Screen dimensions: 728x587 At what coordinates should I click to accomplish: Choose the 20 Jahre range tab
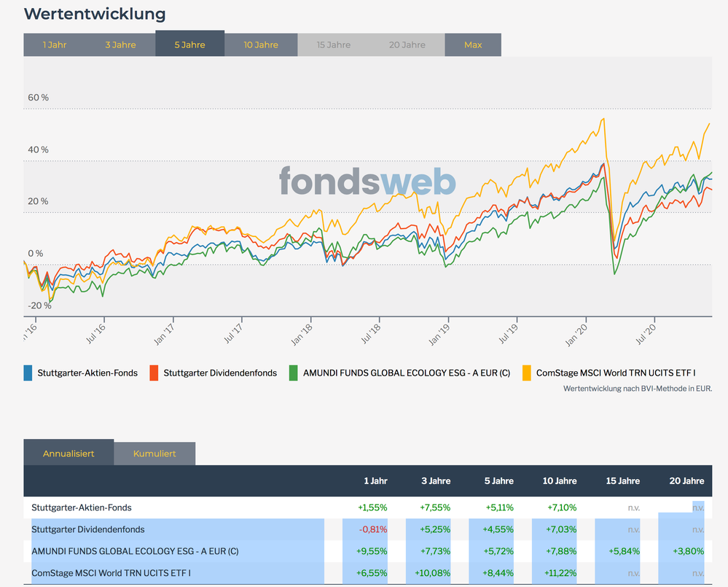click(407, 44)
